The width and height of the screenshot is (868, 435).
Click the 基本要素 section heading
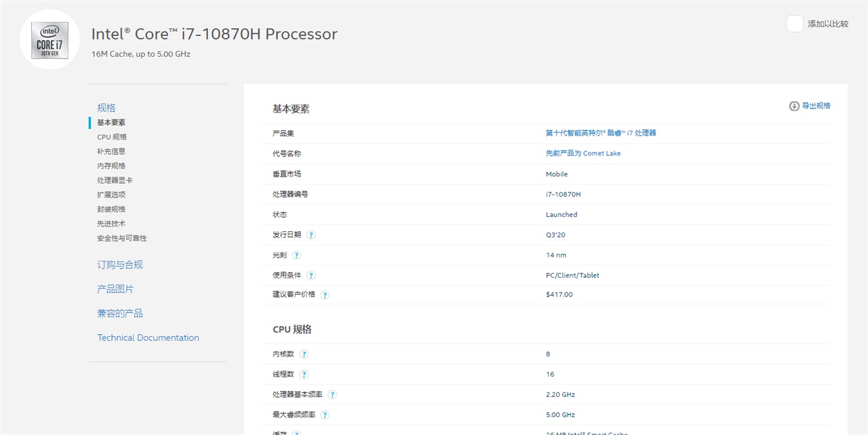(x=291, y=109)
